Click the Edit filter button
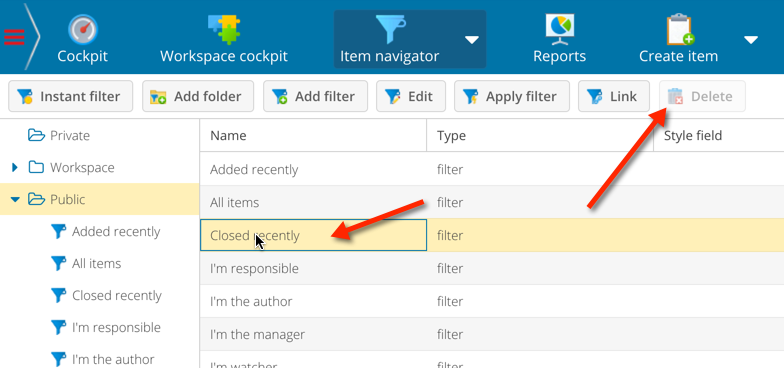This screenshot has width=784, height=368. [x=411, y=96]
